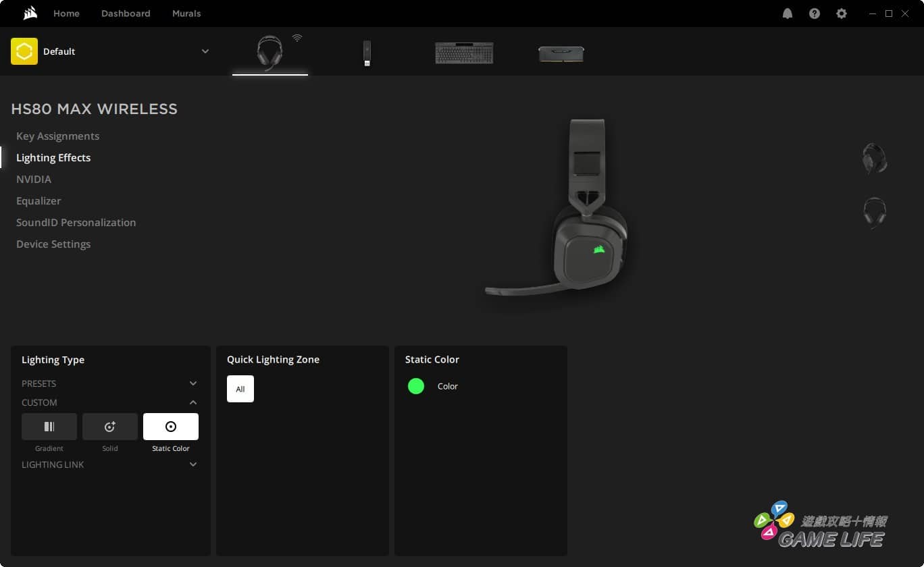This screenshot has width=924, height=567.
Task: Collapse the CUSTOM section
Action: [x=193, y=402]
